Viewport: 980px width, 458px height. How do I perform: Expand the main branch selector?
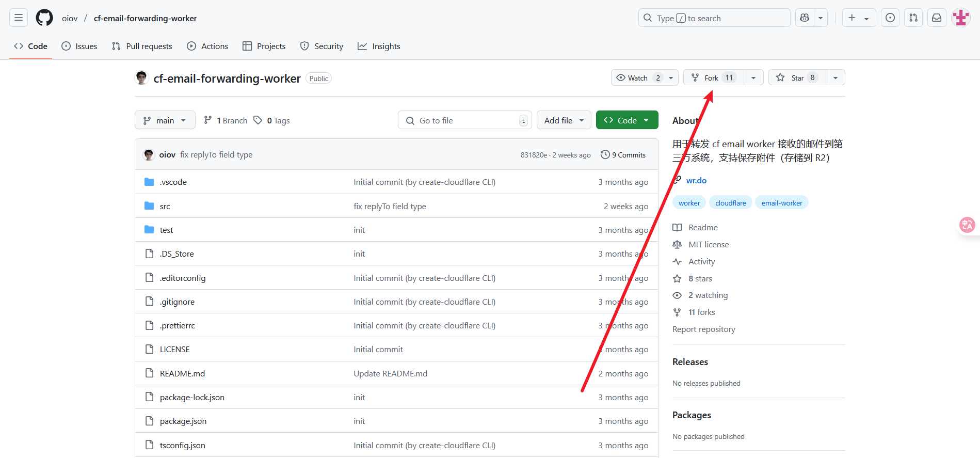coord(165,120)
